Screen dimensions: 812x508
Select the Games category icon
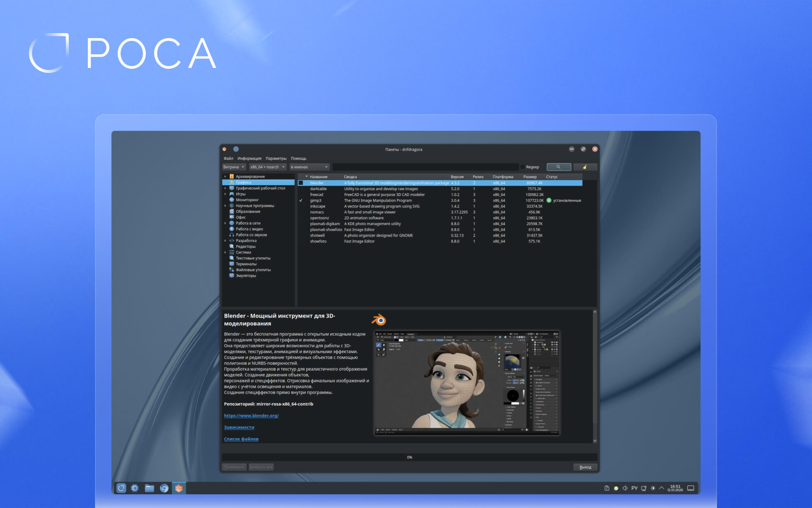click(232, 194)
